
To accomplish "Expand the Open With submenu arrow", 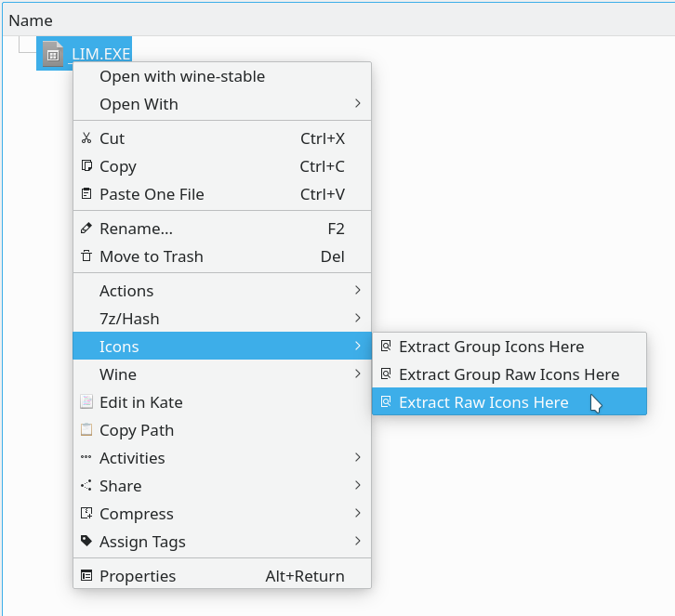I will click(x=358, y=103).
